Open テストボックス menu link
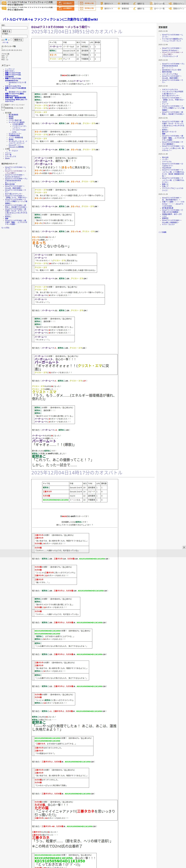The width and height of the screenshot is (186, 868). pos(10,157)
